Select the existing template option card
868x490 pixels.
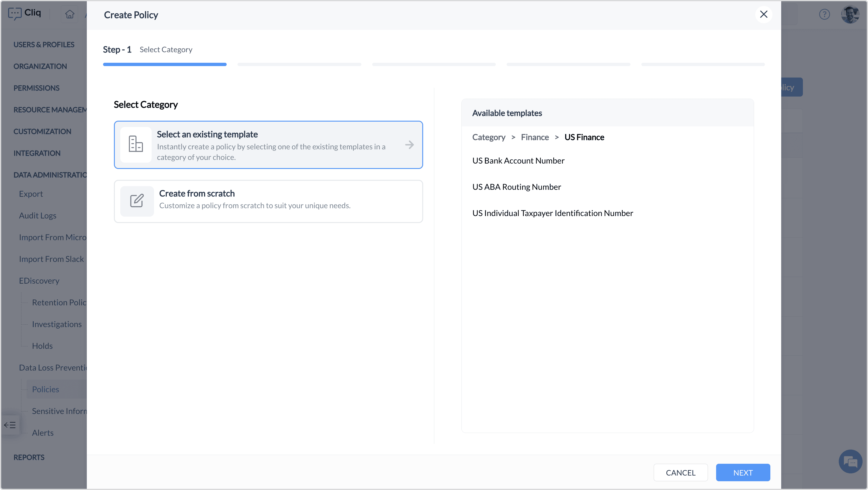tap(268, 145)
